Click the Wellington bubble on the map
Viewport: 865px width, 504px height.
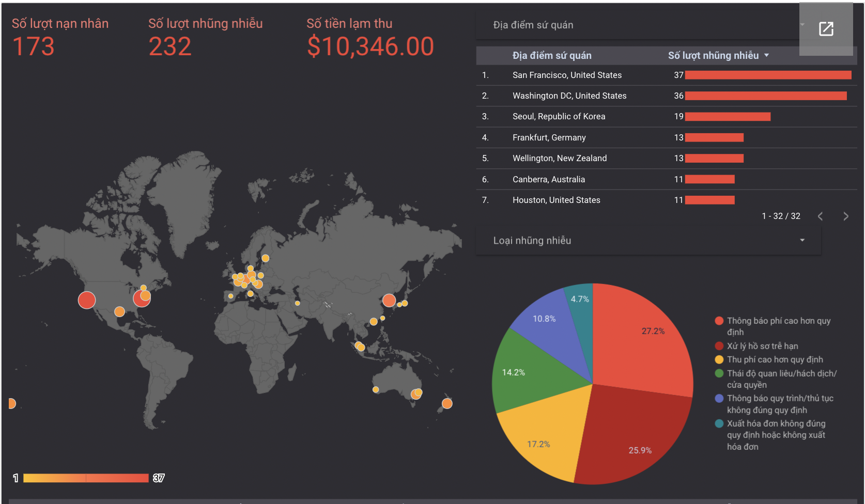(447, 403)
